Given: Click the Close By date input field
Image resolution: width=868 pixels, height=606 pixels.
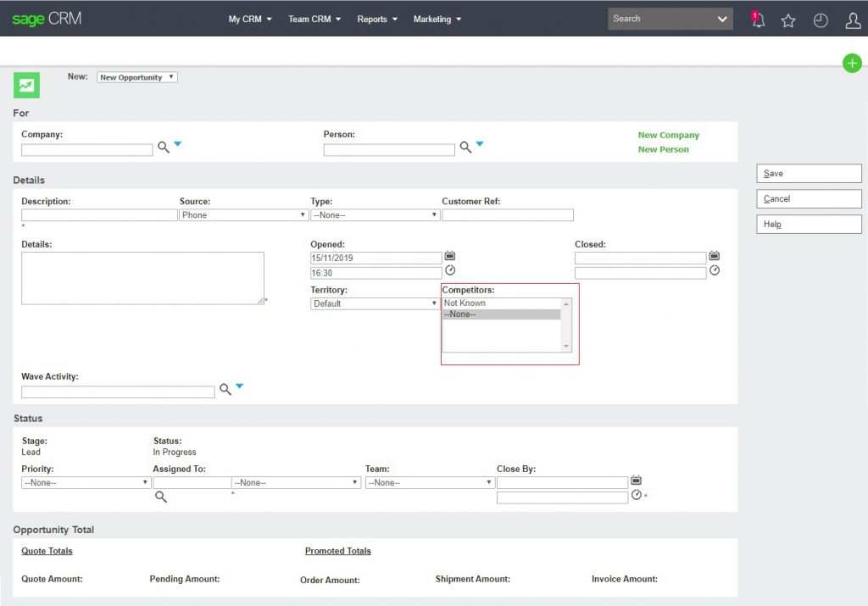Looking at the screenshot, I should coord(563,483).
